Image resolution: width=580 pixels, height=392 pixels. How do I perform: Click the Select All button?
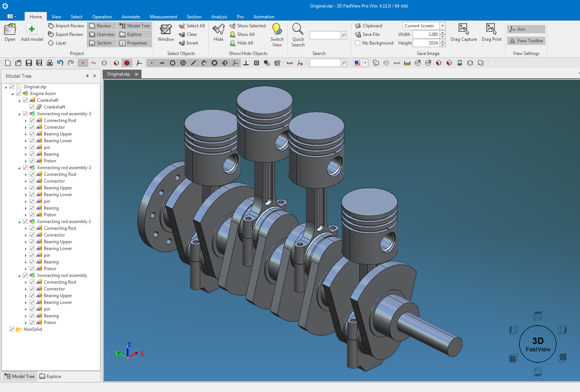tap(192, 26)
